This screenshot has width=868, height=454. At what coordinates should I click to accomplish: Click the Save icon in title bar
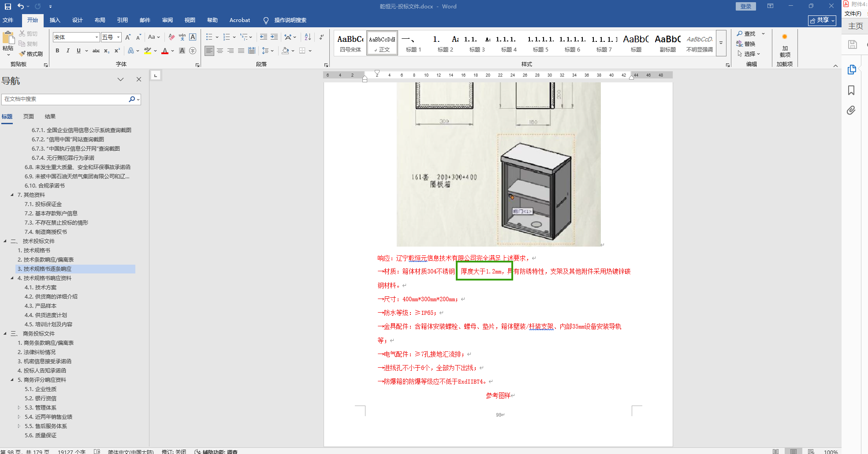(7, 6)
